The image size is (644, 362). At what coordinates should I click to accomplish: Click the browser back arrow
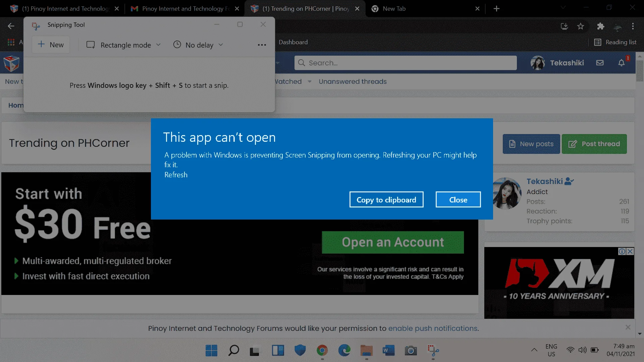point(11,26)
